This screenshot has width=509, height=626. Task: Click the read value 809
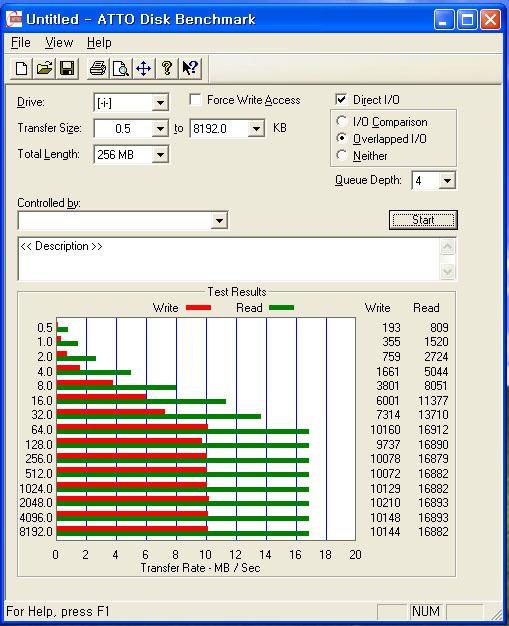pos(439,328)
